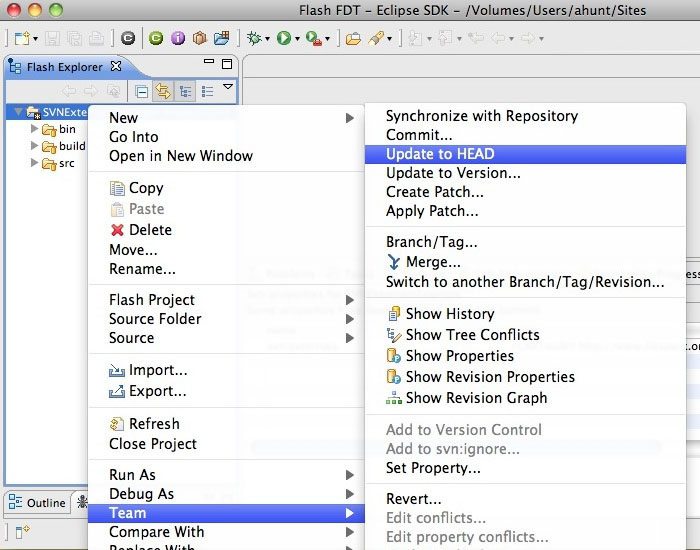700x550 pixels.
Task: Click the black C class icon in toolbar
Action: 128,38
